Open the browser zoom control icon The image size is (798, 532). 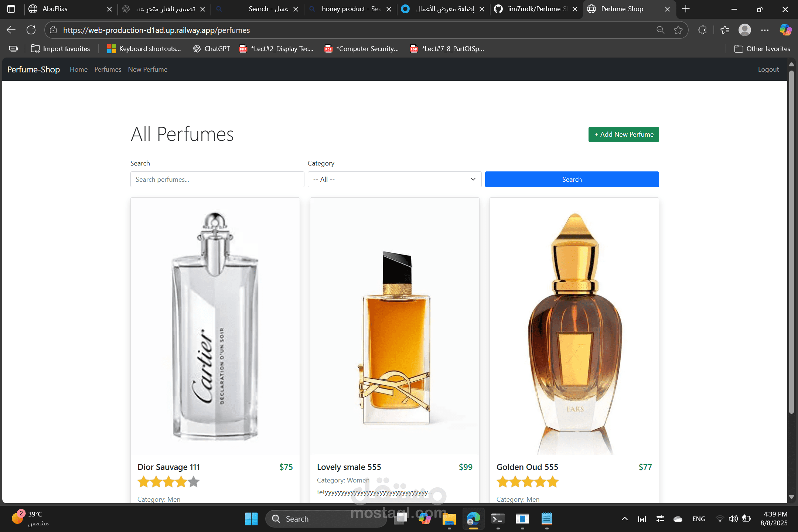[661, 30]
